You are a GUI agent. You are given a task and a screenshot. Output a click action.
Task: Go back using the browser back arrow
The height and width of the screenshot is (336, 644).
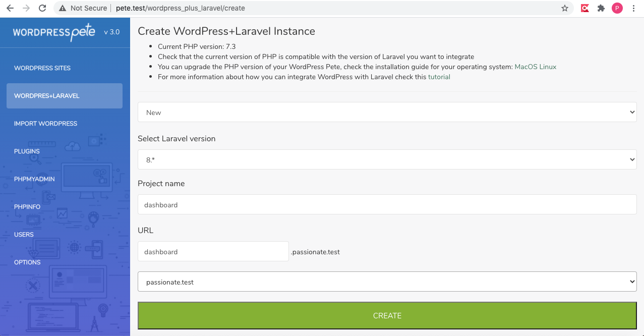pyautogui.click(x=10, y=8)
